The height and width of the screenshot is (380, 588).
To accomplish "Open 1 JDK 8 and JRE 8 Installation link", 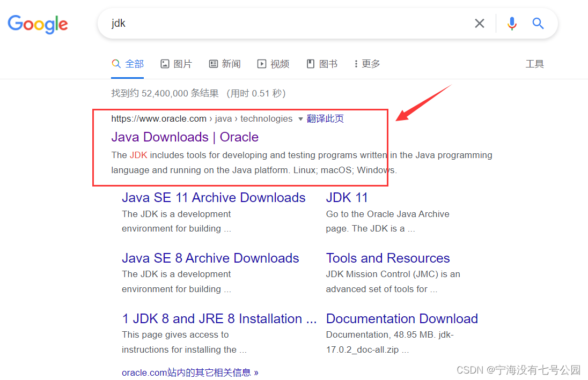I will pos(219,318).
